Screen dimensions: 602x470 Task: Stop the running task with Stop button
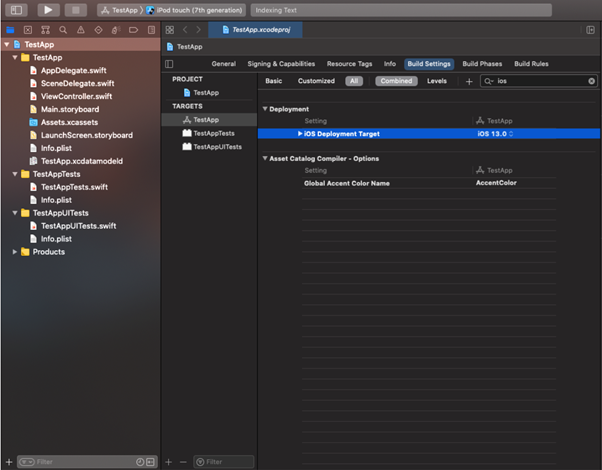point(76,10)
